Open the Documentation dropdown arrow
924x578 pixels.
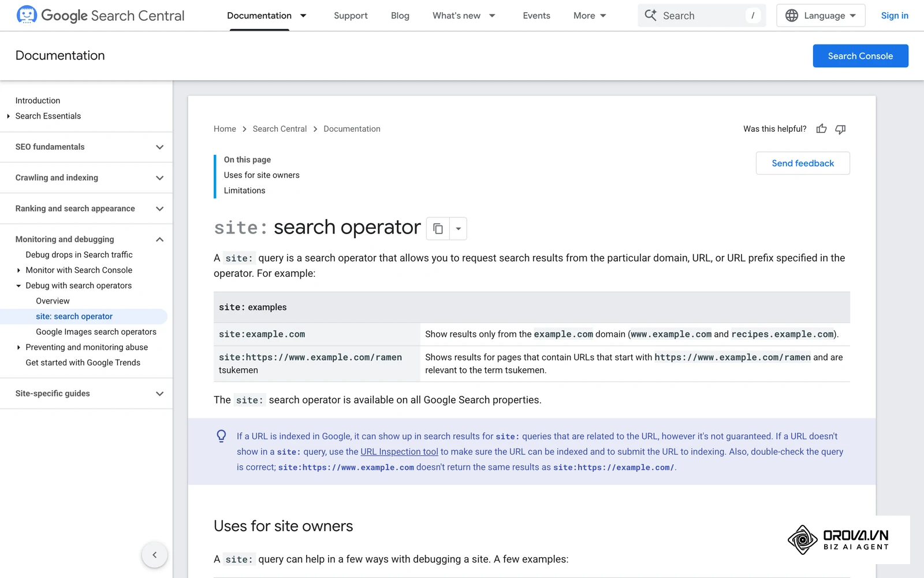point(303,16)
